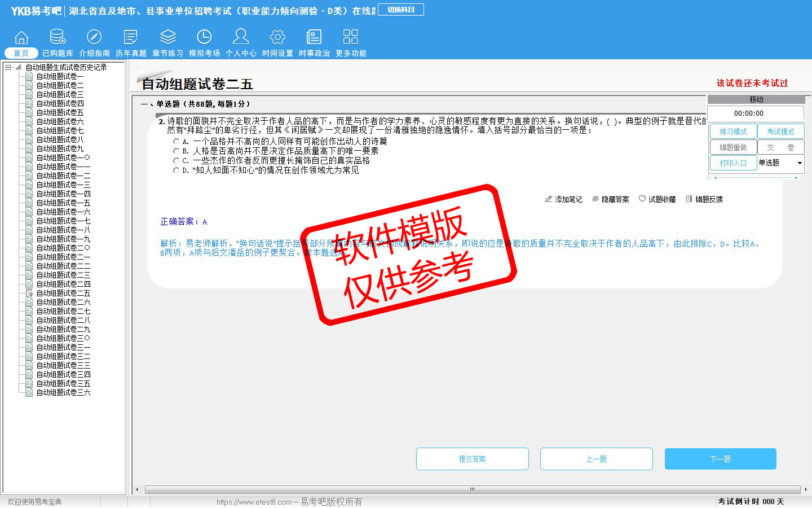Choose answer option B radio button
The width and height of the screenshot is (812, 508).
coord(176,151)
